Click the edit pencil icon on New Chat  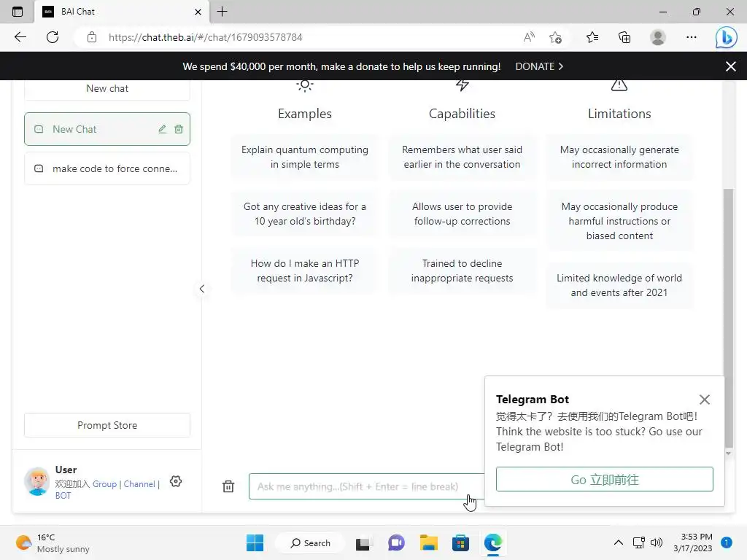[163, 129]
